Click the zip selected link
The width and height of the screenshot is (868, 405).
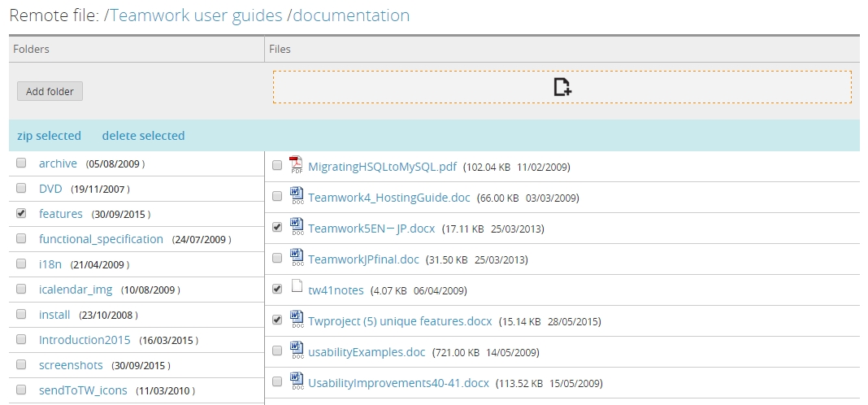[x=49, y=136]
